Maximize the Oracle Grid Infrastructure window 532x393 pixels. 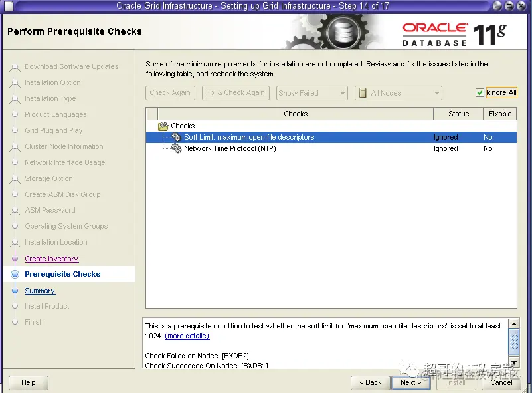click(x=509, y=6)
